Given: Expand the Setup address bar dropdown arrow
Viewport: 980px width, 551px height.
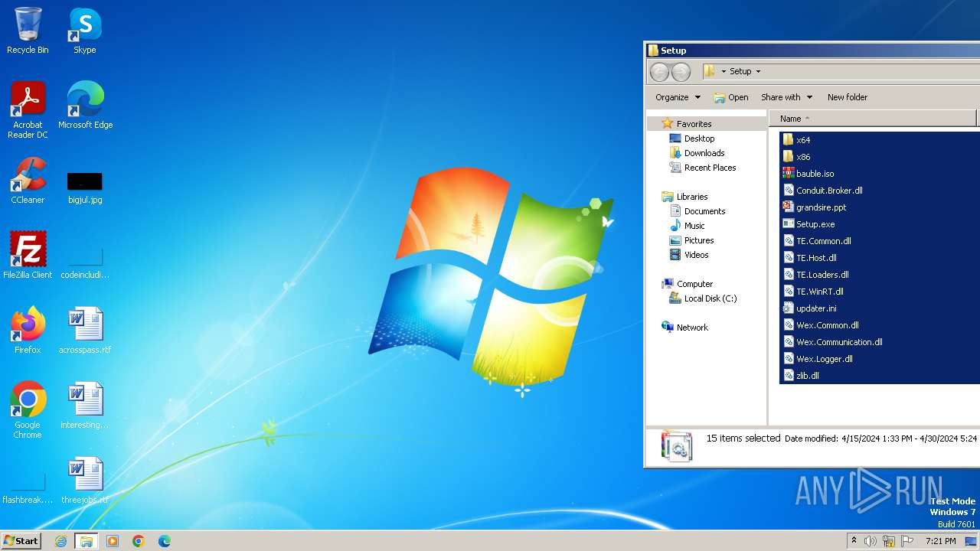Looking at the screenshot, I should [x=758, y=71].
